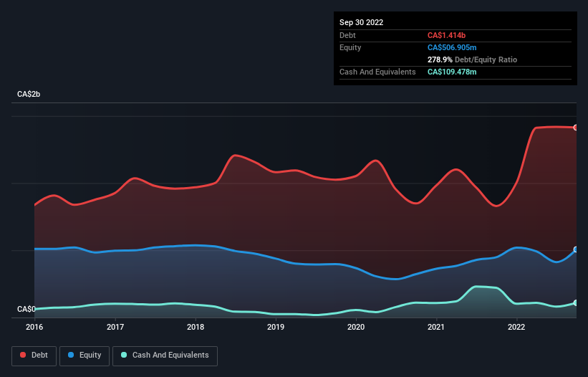Click the teal Cash endpoint marker
This screenshot has width=588, height=377.
coord(576,302)
